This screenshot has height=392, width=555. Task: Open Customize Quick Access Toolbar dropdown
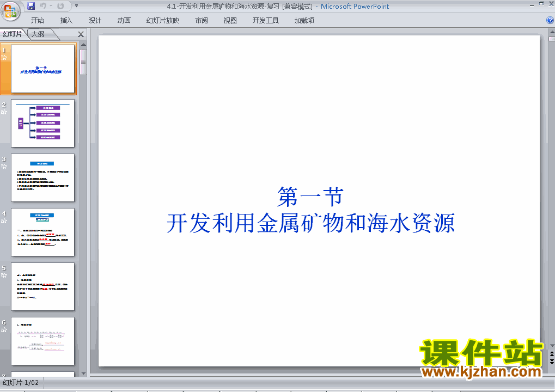76,6
